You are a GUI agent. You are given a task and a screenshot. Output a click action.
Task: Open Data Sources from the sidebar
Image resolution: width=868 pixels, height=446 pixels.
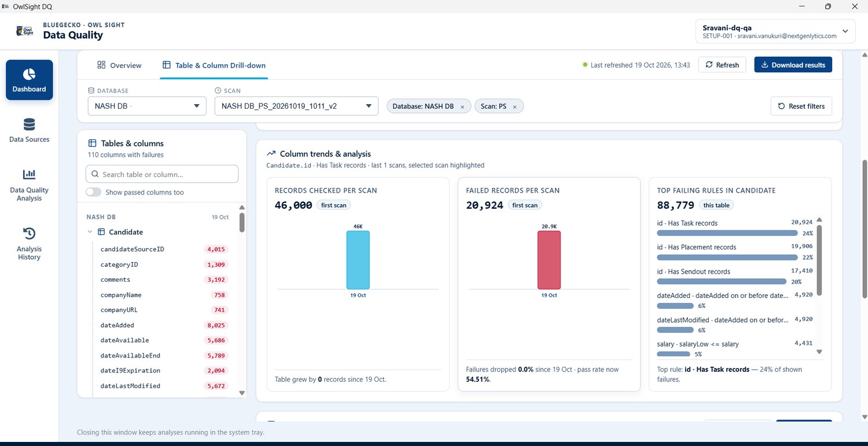tap(29, 130)
